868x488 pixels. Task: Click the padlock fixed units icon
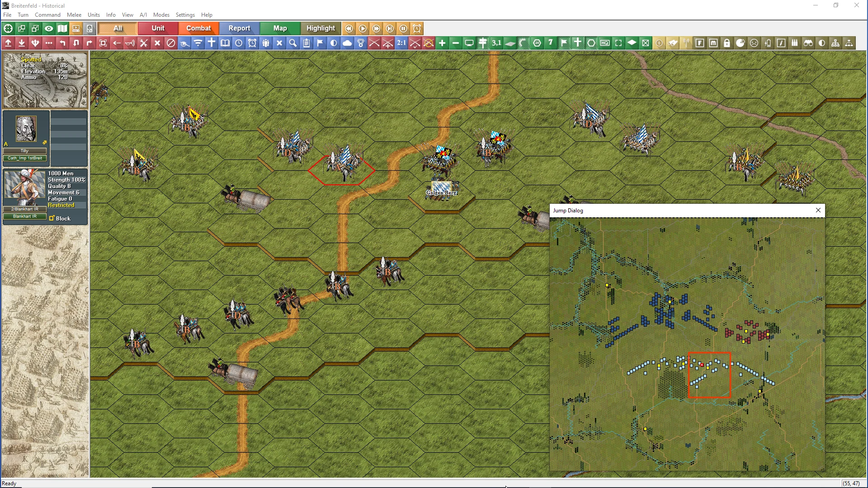(727, 43)
